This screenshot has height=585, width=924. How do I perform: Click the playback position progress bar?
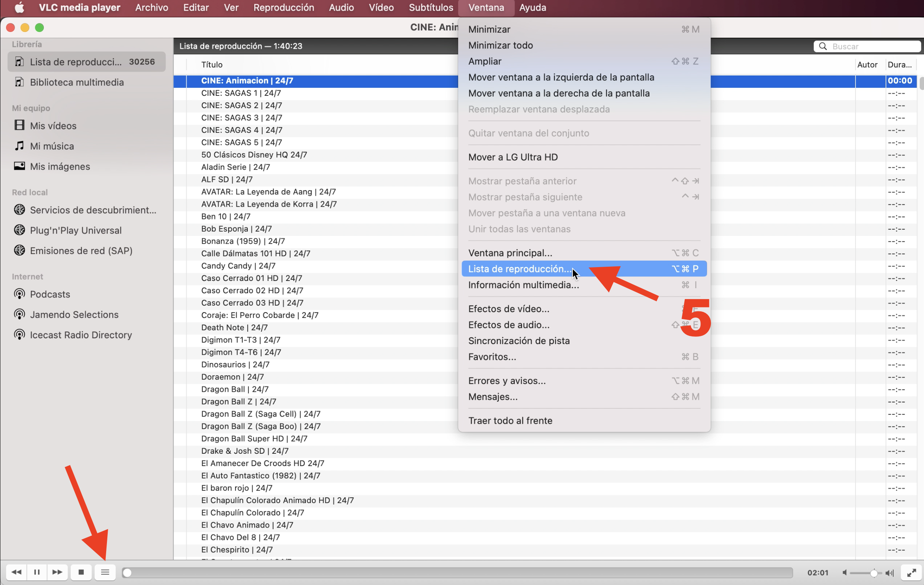(x=457, y=573)
